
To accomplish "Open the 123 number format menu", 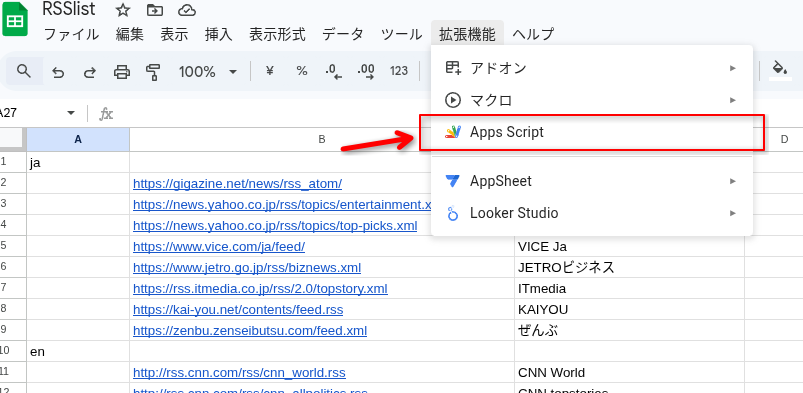I will click(399, 71).
